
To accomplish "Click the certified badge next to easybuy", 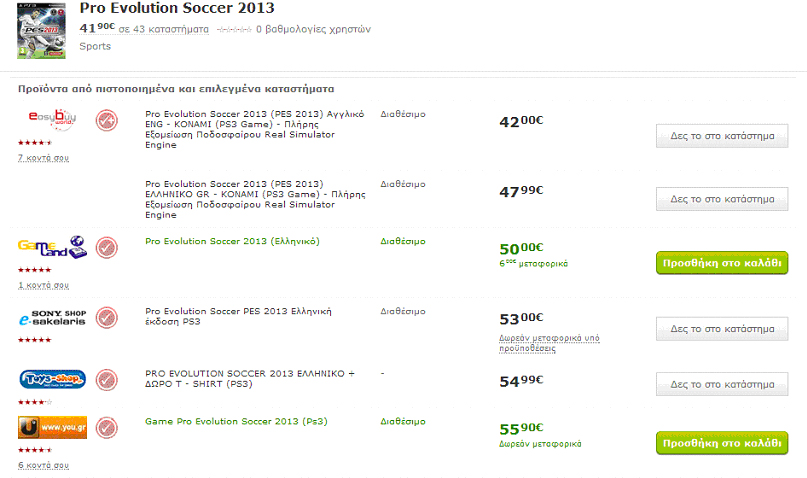I will click(x=107, y=121).
